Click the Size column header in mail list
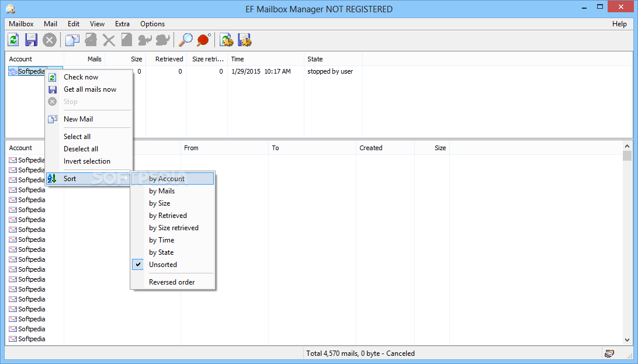The image size is (638, 364). coord(432,148)
